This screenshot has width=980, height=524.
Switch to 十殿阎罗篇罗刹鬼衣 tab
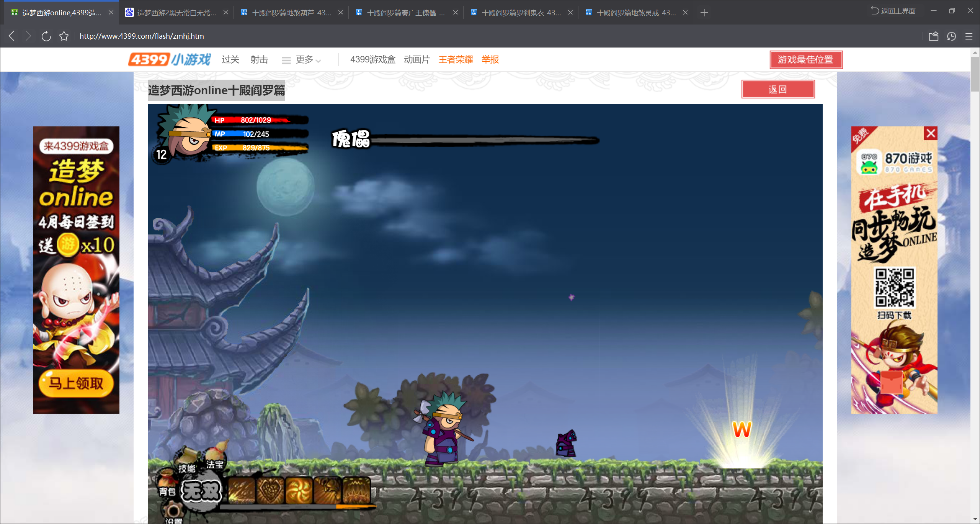[x=516, y=13]
